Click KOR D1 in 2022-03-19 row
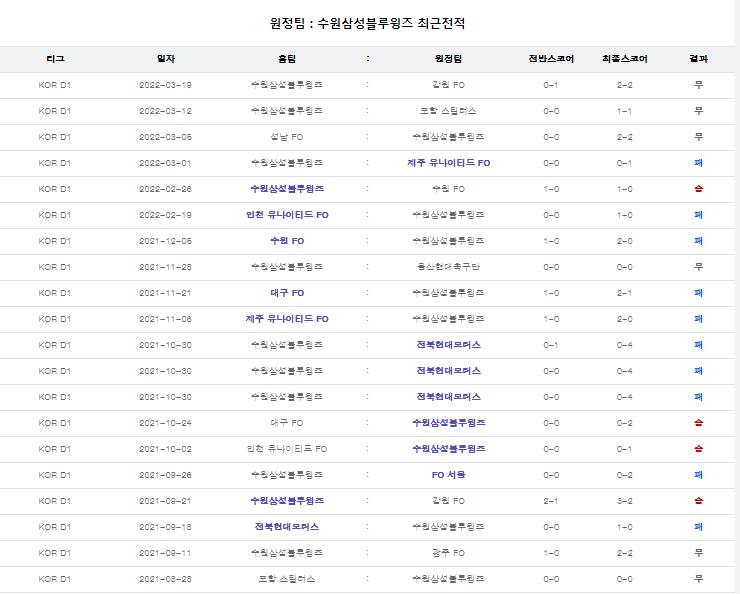The height and width of the screenshot is (594, 740). pos(55,85)
